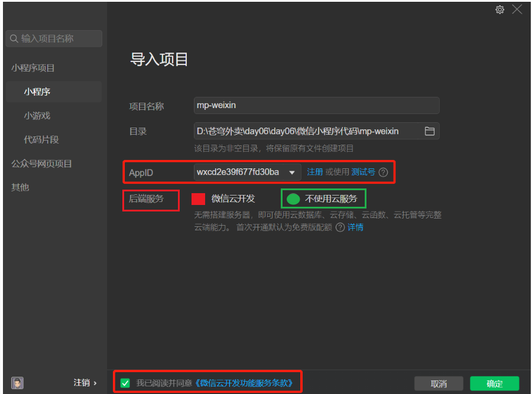
Task: Select 小游戏 project type
Action: [37, 116]
